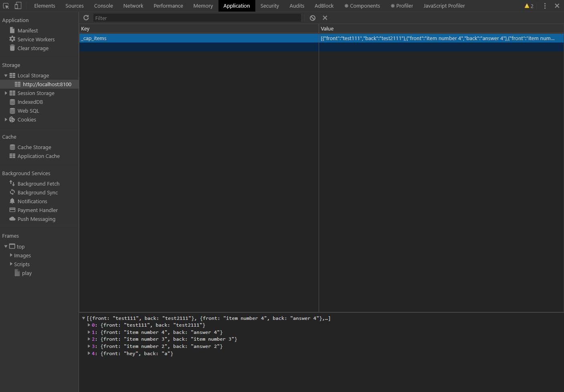Switch to the Performance tab
The width and height of the screenshot is (564, 392).
[168, 6]
